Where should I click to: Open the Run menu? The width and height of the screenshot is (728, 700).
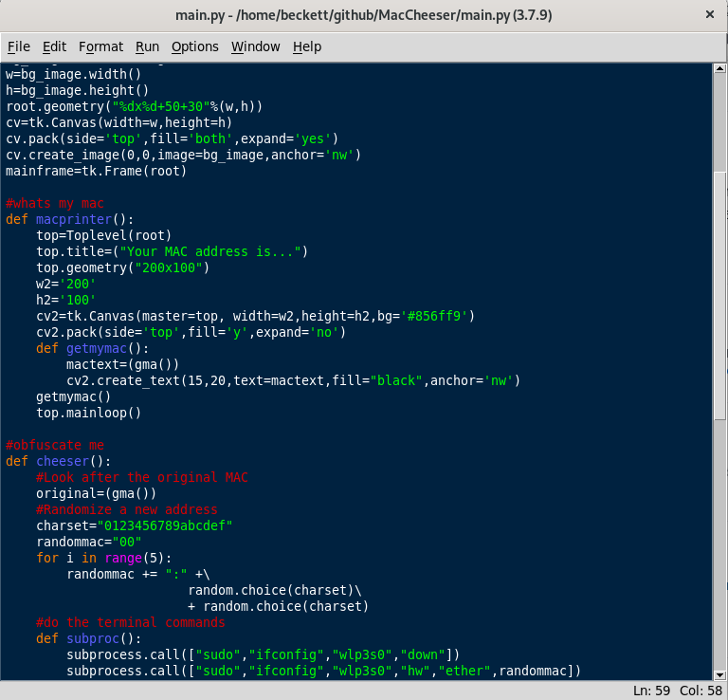click(x=147, y=46)
